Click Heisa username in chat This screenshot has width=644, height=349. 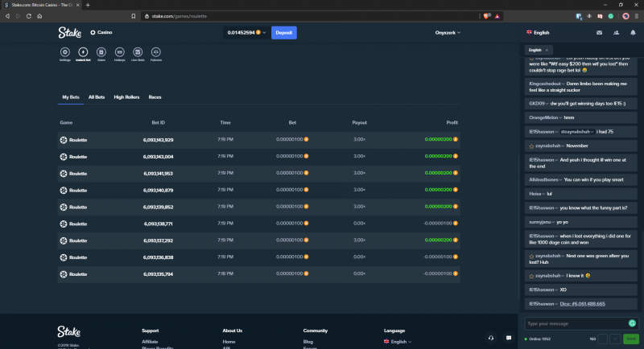[535, 194]
